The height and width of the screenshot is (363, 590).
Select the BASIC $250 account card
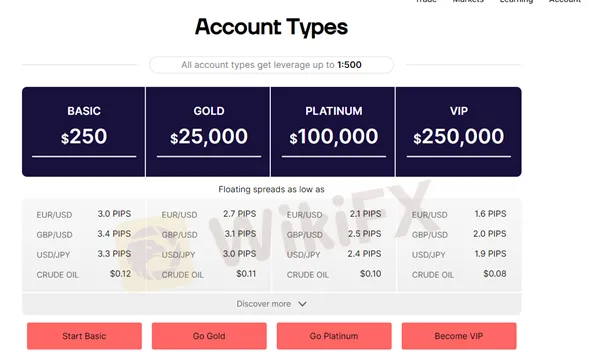84,132
